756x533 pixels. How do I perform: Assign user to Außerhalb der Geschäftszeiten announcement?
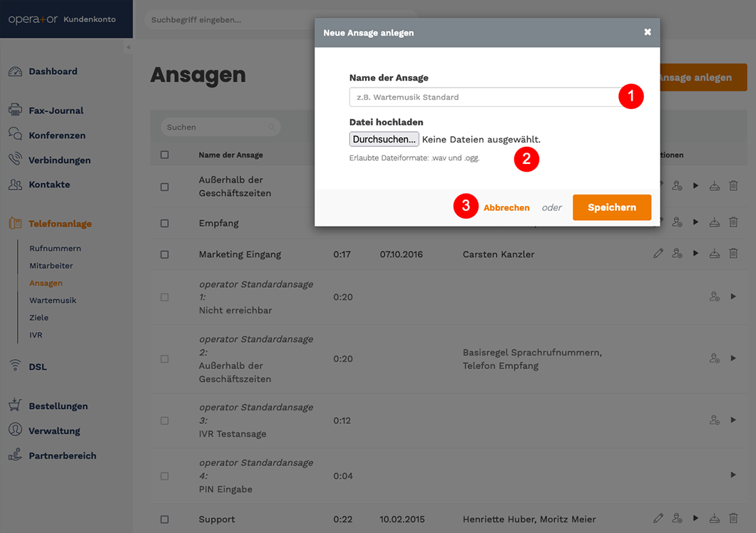point(677,185)
